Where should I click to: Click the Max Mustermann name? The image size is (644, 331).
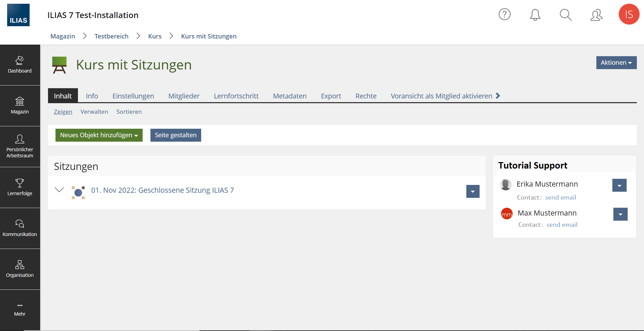click(x=547, y=213)
